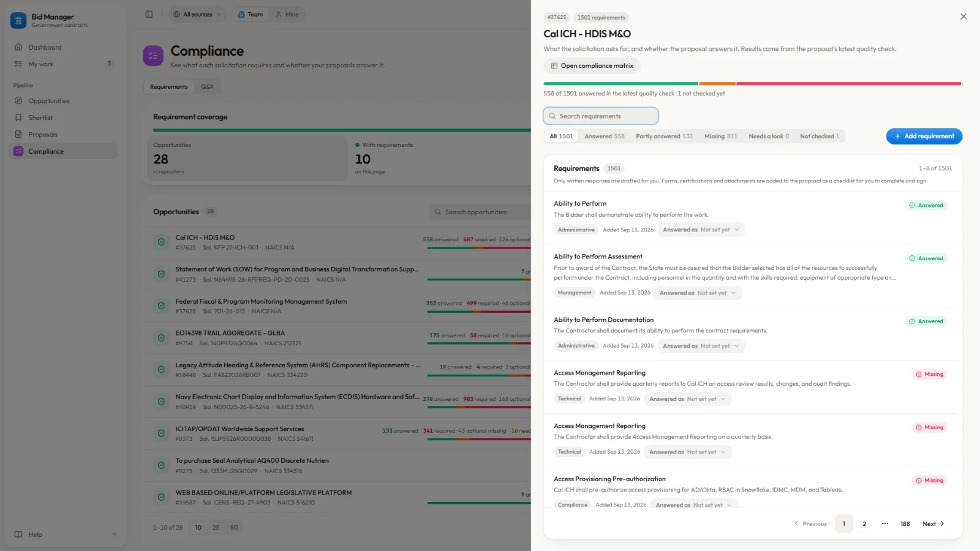This screenshot has width=980, height=551.
Task: Select the Partly answered 131 filter
Action: tap(664, 136)
